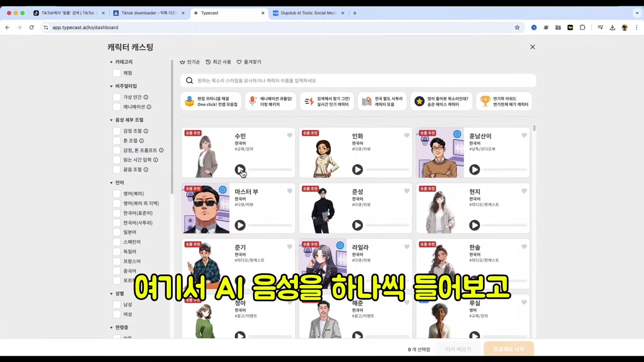
Task: Check 감정, 톤 프롬프트 filter
Action: coord(116,150)
